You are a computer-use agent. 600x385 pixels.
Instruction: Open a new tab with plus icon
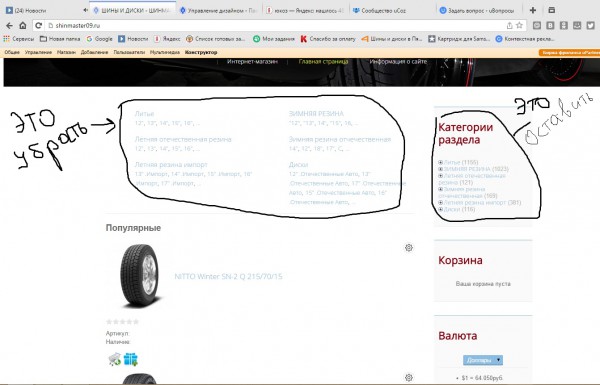533,10
